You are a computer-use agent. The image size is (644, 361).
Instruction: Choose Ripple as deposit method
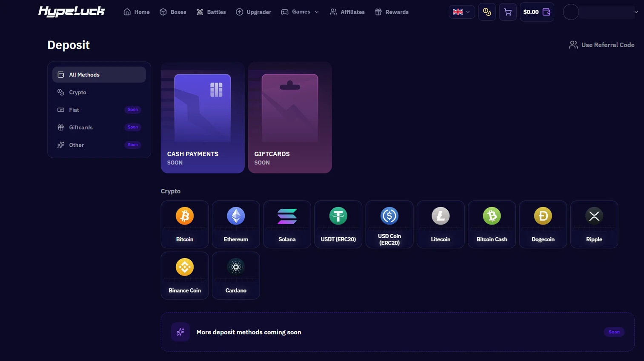(594, 225)
